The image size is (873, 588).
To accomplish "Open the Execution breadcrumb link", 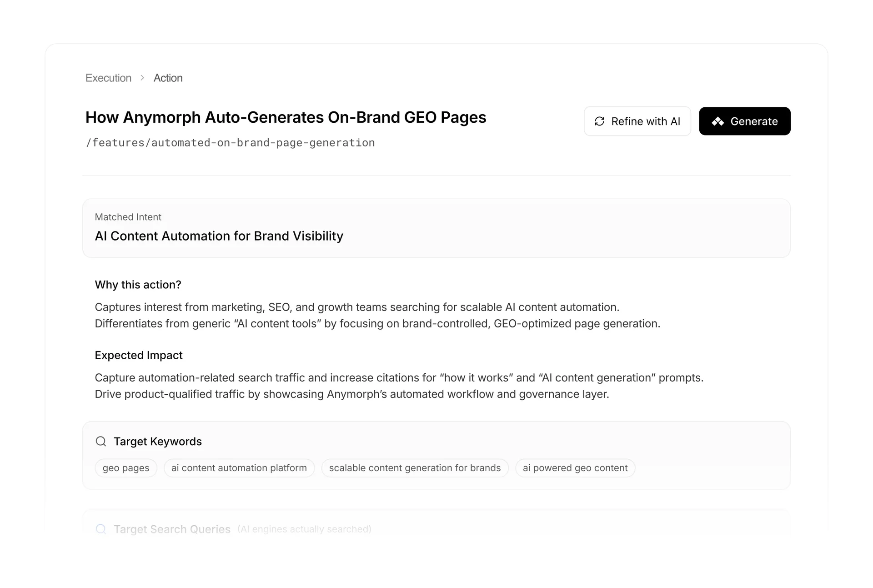I will (108, 78).
